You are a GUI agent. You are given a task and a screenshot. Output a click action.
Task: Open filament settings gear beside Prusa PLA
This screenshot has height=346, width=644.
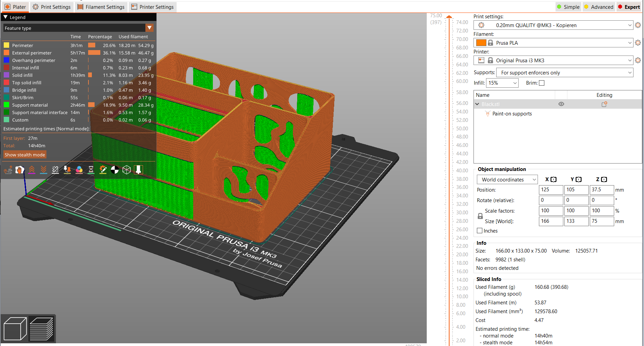tap(638, 43)
